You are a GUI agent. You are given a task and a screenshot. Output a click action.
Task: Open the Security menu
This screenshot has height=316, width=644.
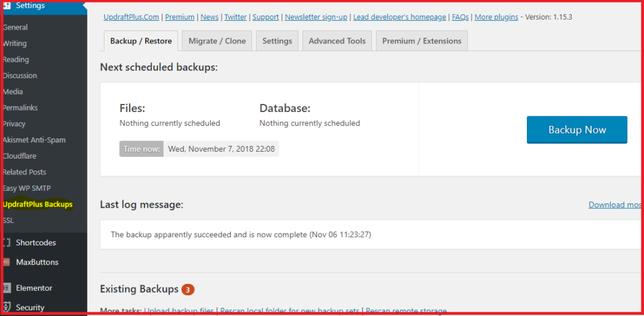pos(30,307)
